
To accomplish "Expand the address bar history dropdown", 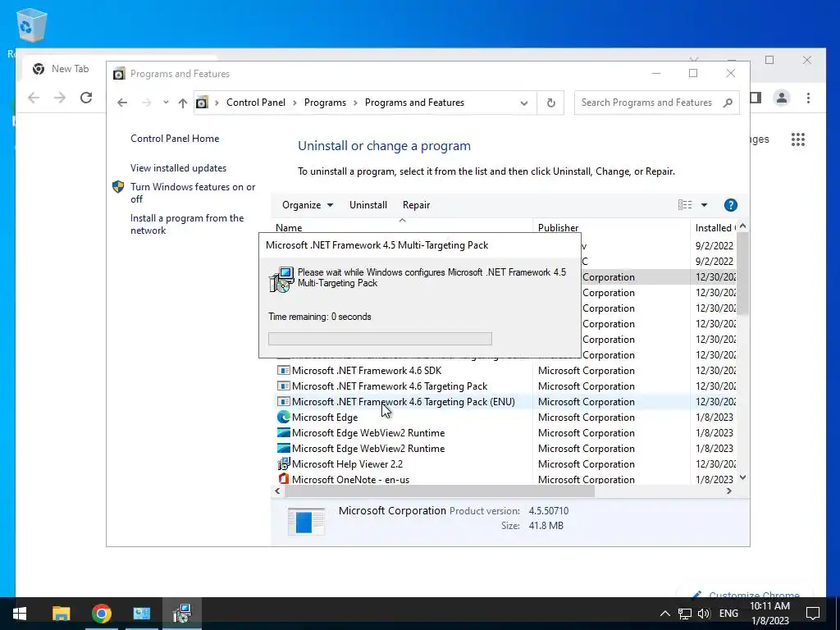I will (x=524, y=103).
